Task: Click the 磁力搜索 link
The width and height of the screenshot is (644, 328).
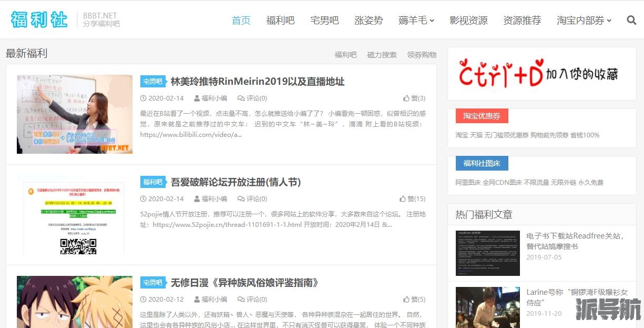Action: coord(382,55)
